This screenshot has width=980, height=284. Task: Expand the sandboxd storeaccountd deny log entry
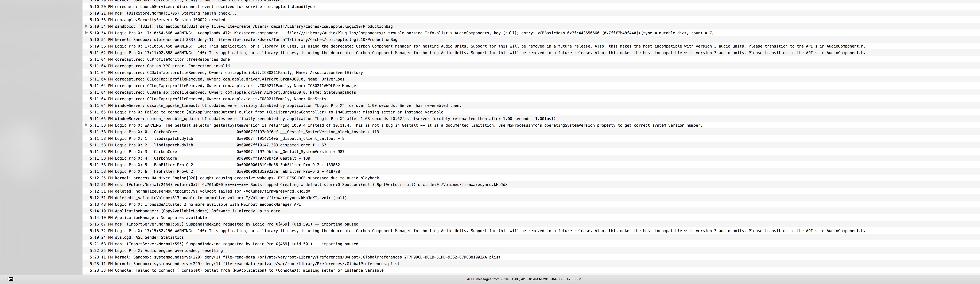tap(86, 26)
